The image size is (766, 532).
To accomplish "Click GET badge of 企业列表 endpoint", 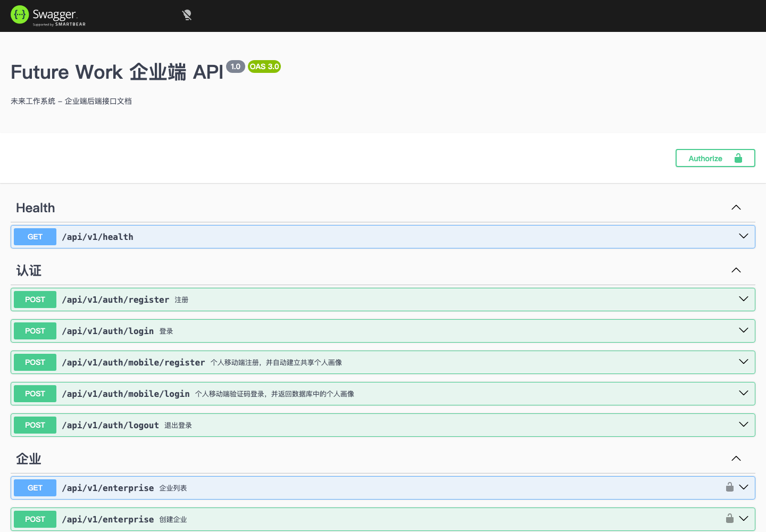I will pos(35,488).
